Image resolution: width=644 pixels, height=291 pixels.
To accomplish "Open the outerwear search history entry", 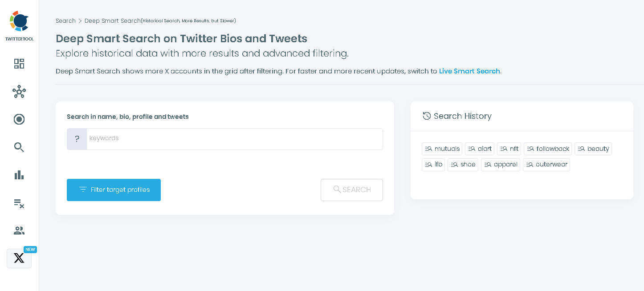I will (546, 164).
